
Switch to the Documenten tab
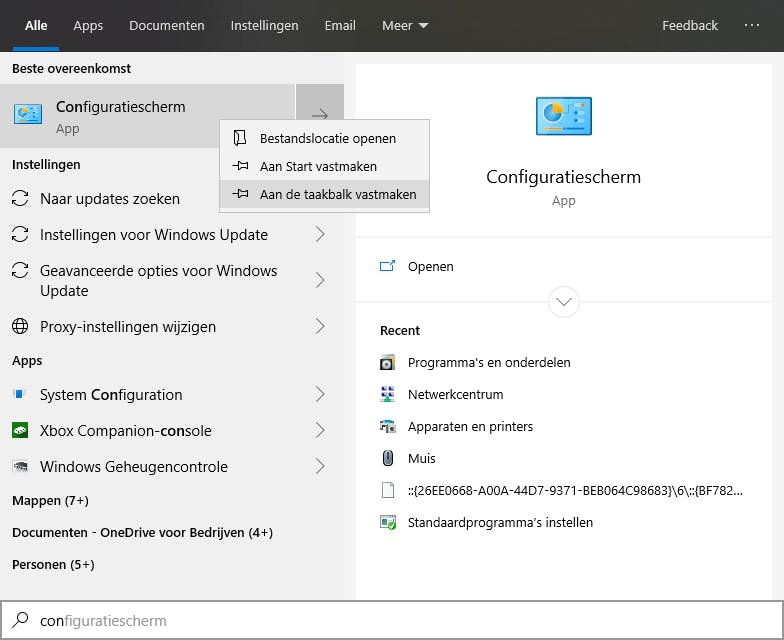pyautogui.click(x=167, y=25)
